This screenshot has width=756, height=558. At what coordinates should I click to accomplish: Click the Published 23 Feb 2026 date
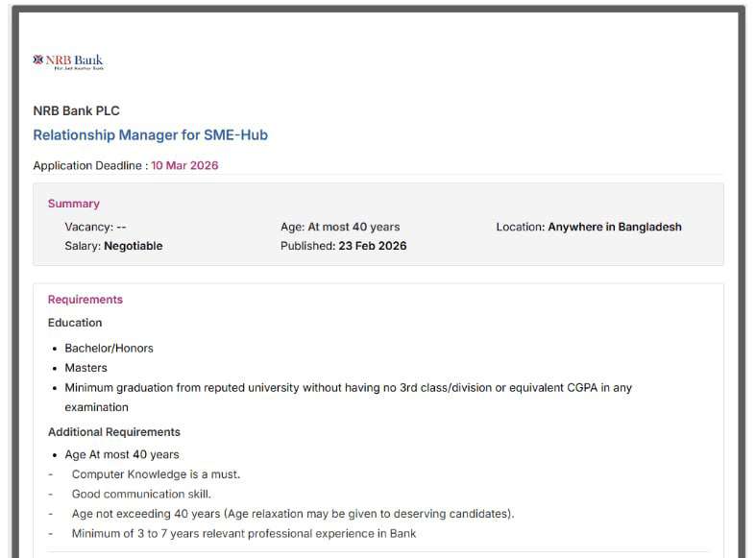click(x=343, y=246)
